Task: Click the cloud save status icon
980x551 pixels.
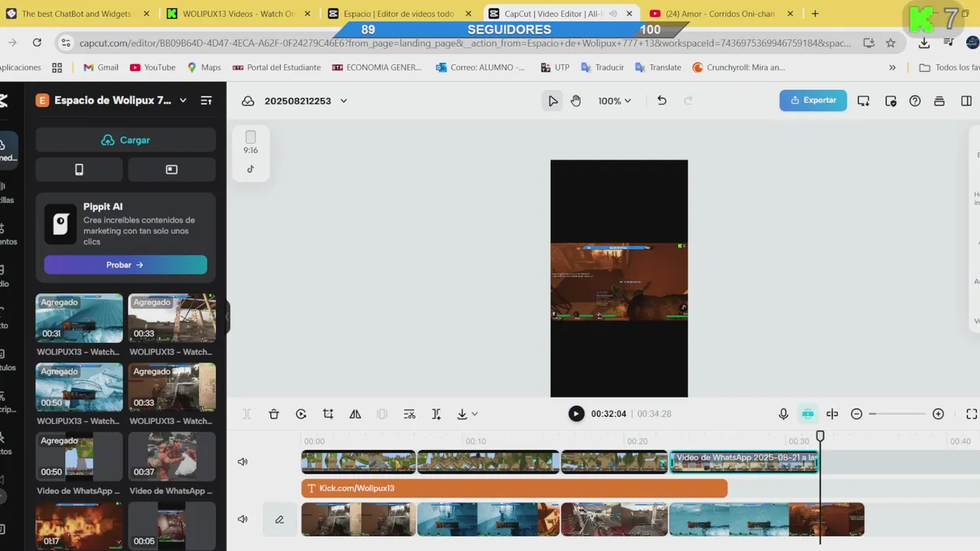Action: point(248,101)
